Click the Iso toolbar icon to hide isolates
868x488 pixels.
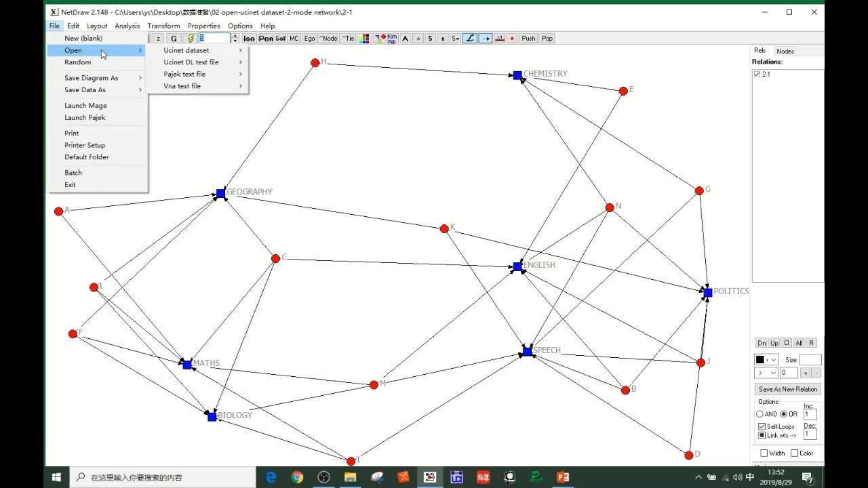coord(248,39)
